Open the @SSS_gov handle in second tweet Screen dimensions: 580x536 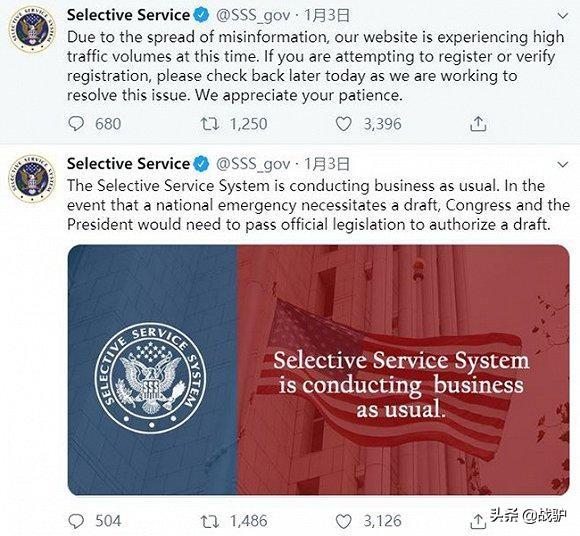[x=253, y=164]
